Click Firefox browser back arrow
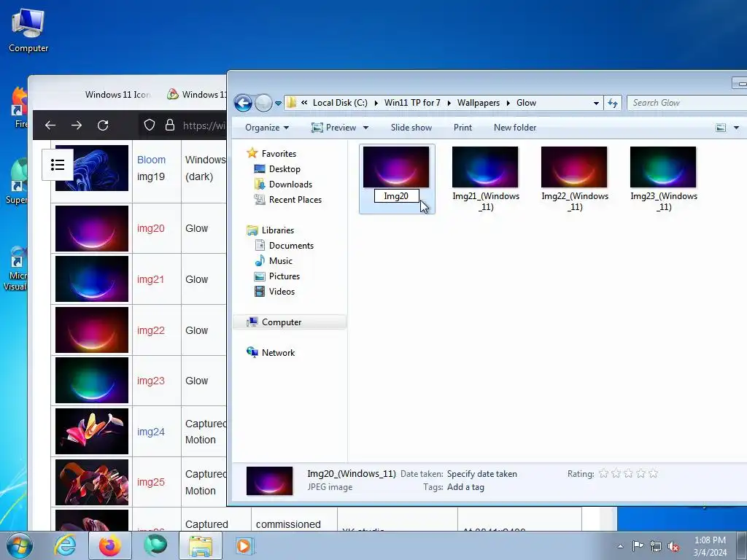The width and height of the screenshot is (747, 560). [x=50, y=125]
